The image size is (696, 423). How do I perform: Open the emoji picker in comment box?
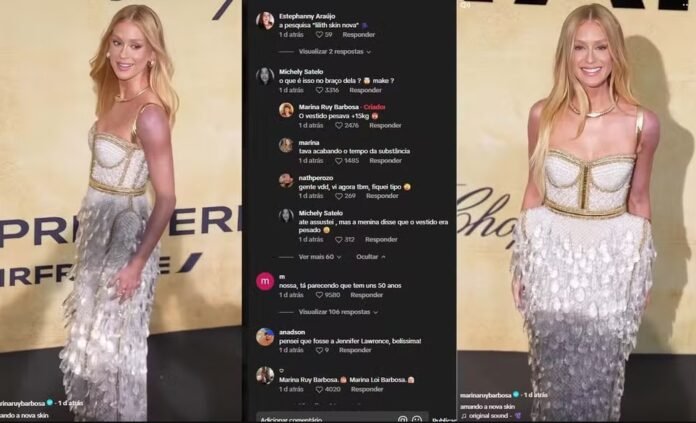[x=417, y=419]
